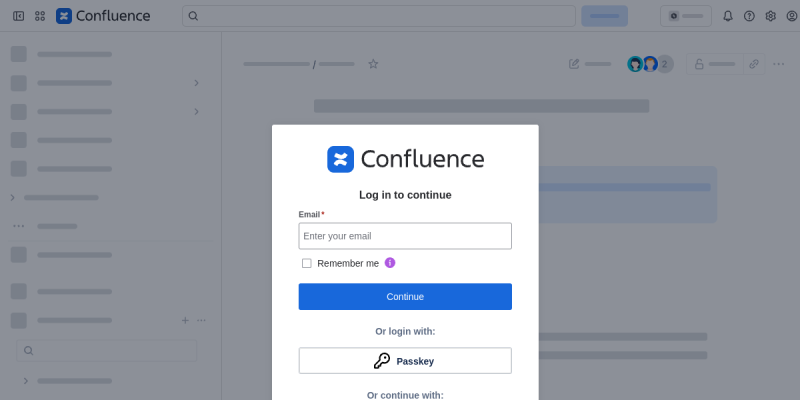Viewport: 800px width, 400px height.
Task: Open the app switcher grid icon
Action: [x=40, y=16]
